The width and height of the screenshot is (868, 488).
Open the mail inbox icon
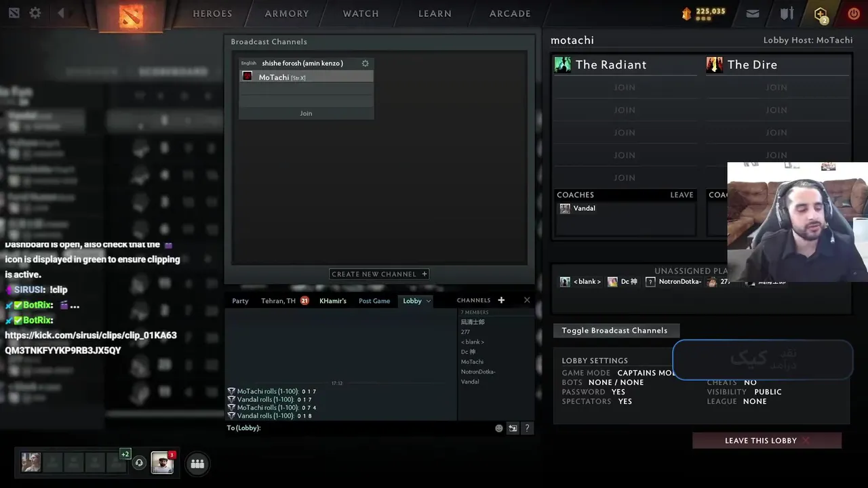753,14
